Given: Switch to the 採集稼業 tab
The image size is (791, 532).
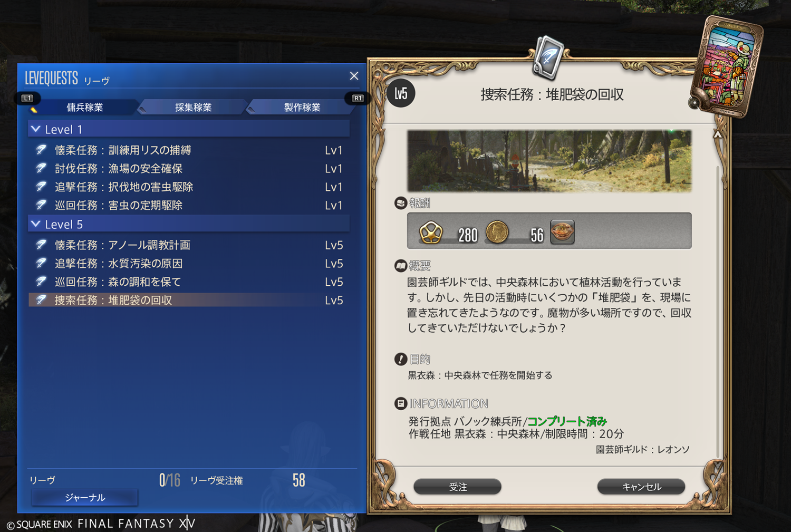Looking at the screenshot, I should click(x=193, y=107).
